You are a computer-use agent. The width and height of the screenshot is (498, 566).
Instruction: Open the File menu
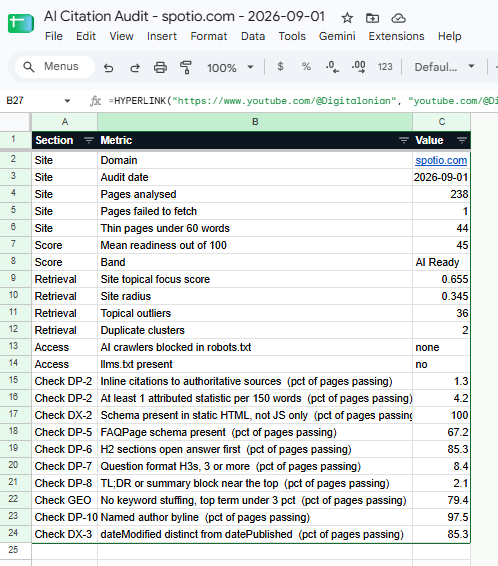pos(54,36)
